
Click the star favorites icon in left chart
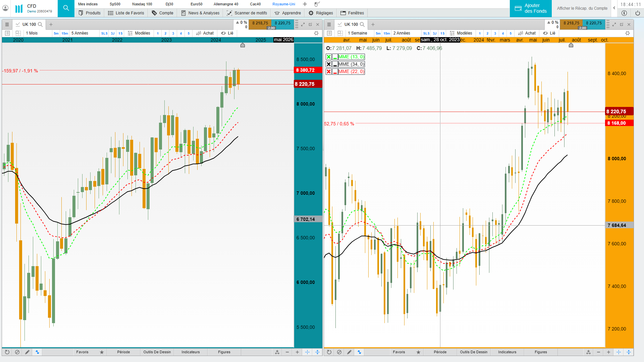[x=102, y=352]
